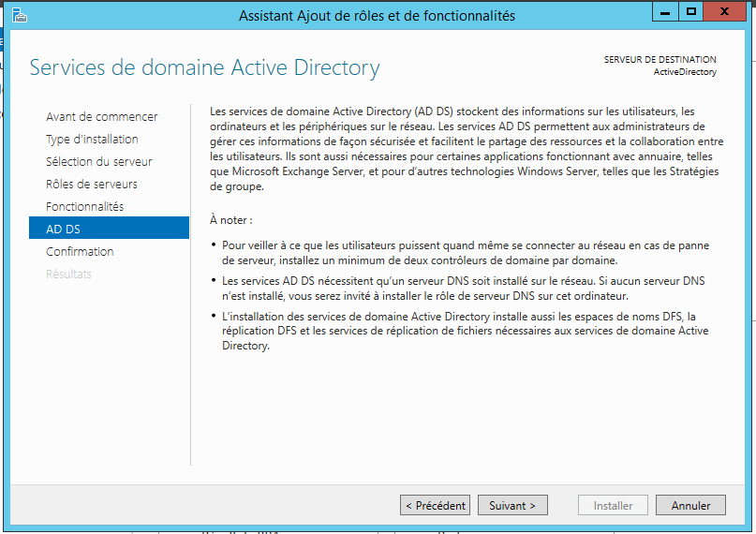
Task: Click the wizard icon in title bar
Action: coord(20,15)
